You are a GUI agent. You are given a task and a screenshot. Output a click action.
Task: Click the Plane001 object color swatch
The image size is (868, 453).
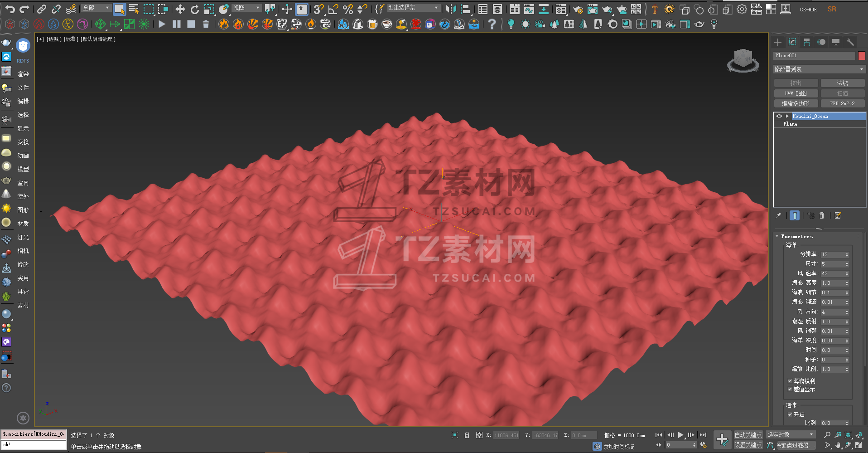(862, 56)
